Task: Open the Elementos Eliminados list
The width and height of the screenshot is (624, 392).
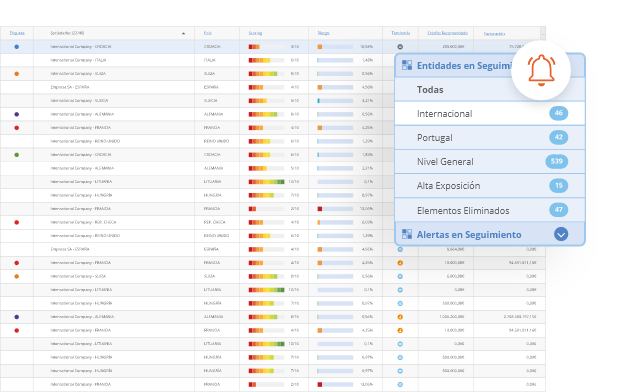Action: tap(489, 210)
